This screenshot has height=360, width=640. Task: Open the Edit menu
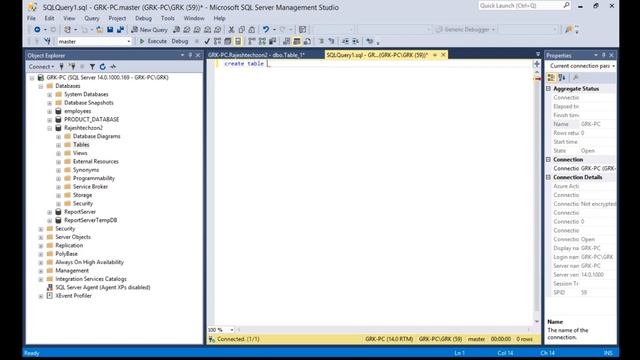tap(49, 18)
